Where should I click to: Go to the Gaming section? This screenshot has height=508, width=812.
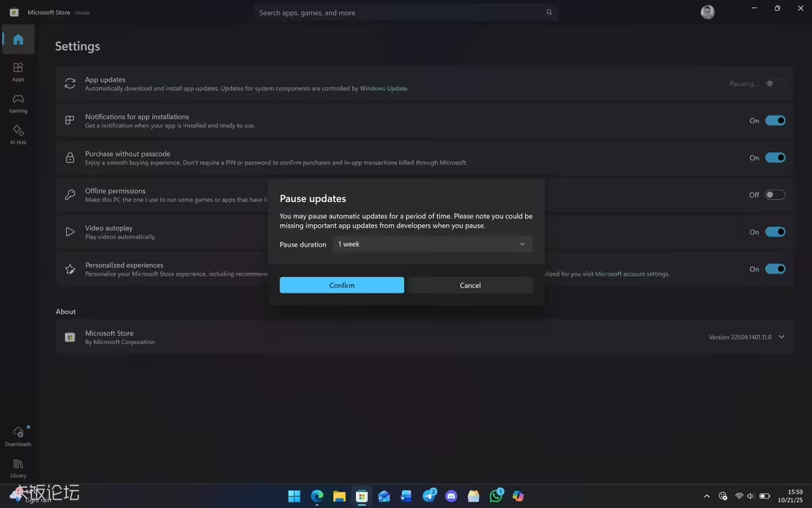pos(18,103)
